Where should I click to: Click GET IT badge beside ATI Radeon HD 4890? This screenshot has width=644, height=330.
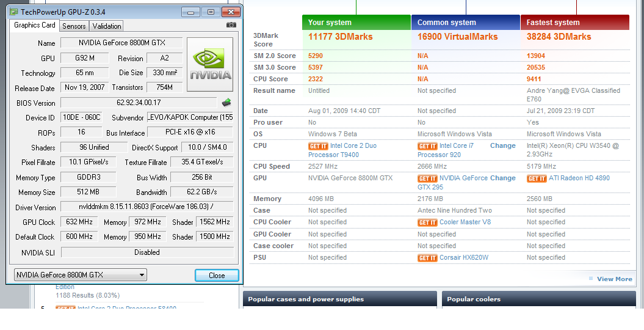pos(537,178)
